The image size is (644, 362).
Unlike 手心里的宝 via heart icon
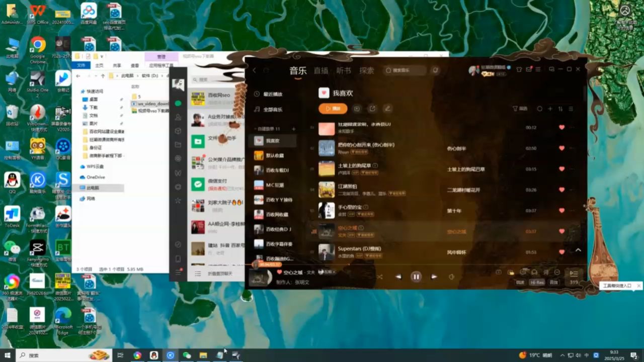(561, 211)
